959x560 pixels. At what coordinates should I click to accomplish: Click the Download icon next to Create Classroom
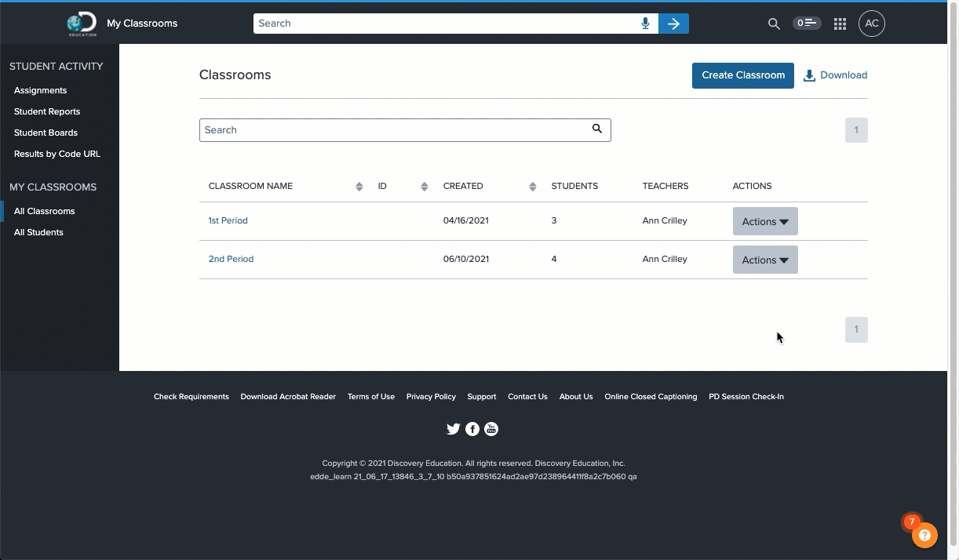tap(809, 75)
